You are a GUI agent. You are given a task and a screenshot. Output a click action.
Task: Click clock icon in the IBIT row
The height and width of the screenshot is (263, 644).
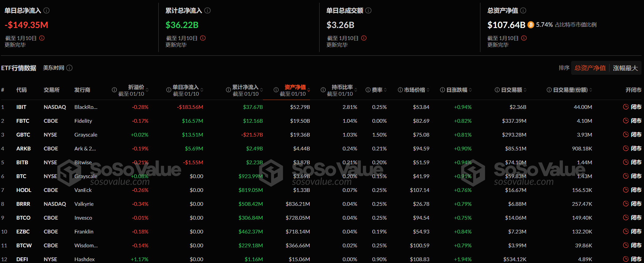click(x=626, y=107)
